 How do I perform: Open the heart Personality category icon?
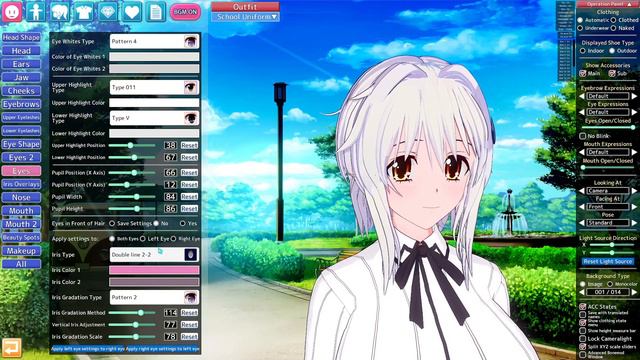132,11
